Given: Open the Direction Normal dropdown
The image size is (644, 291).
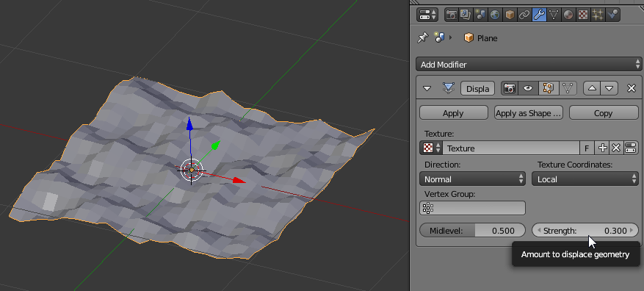Looking at the screenshot, I should point(472,179).
